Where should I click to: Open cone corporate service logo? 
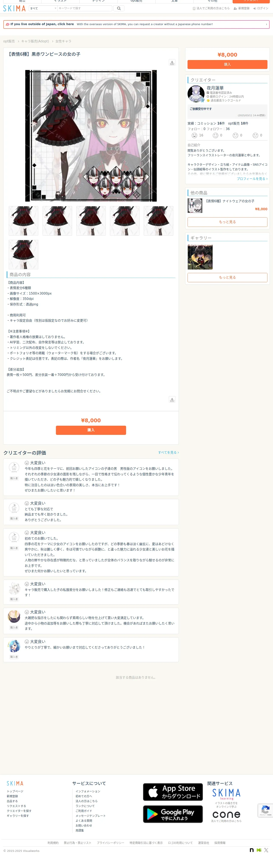point(226,815)
